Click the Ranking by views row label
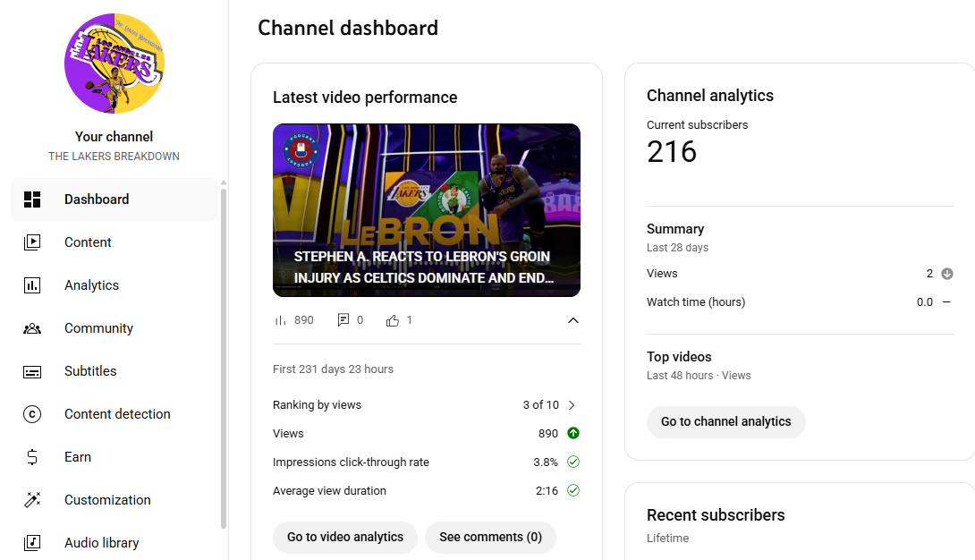975x560 pixels. pyautogui.click(x=317, y=405)
